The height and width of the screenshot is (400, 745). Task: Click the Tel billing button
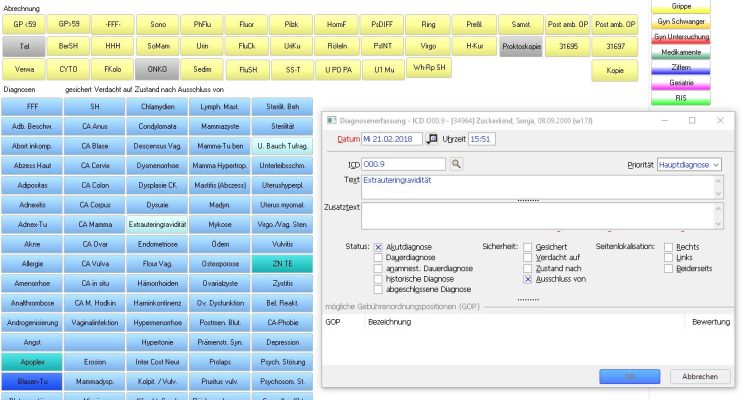[x=24, y=47]
